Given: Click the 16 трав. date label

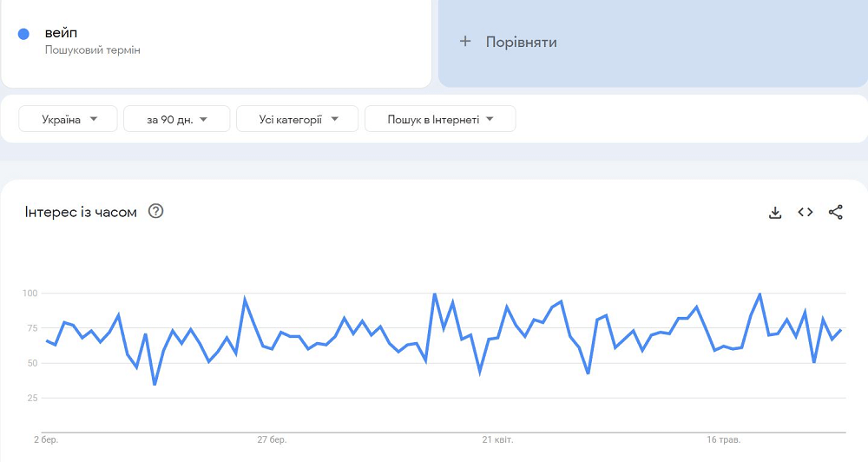Looking at the screenshot, I should (724, 440).
